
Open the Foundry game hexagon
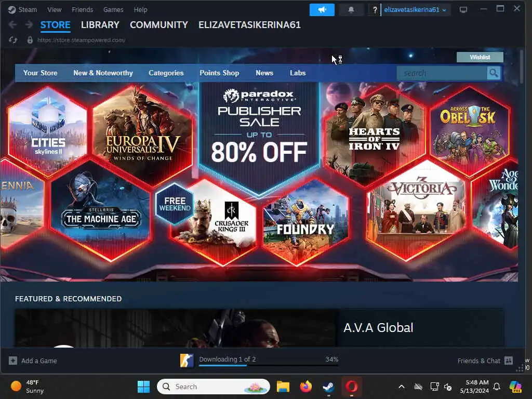click(305, 222)
